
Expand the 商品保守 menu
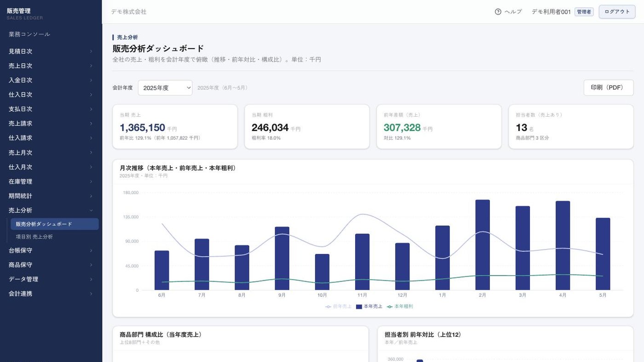pyautogui.click(x=51, y=265)
